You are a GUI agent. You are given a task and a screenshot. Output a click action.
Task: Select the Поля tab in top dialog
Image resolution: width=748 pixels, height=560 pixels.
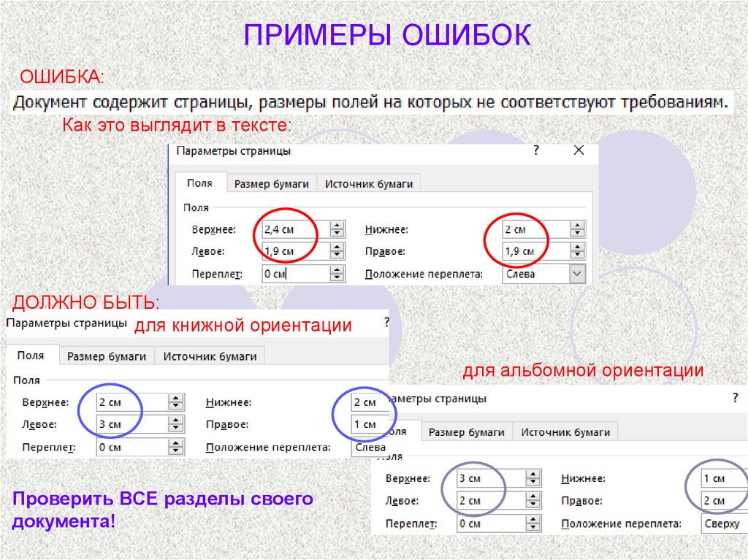pyautogui.click(x=199, y=183)
